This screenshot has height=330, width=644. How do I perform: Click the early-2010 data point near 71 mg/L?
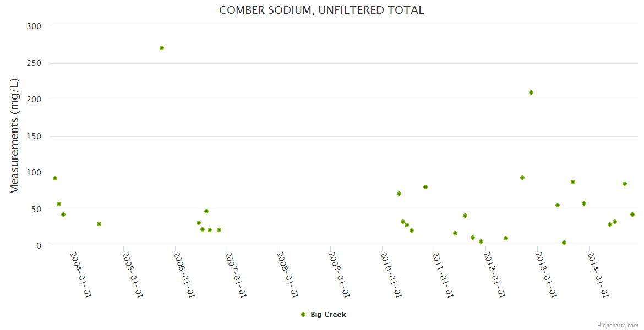[399, 194]
